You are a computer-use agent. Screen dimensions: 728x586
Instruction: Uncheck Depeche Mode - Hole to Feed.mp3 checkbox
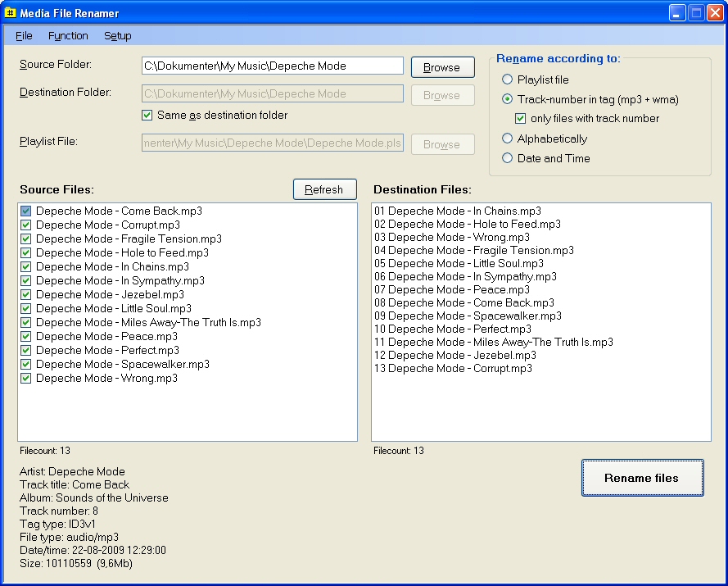pyautogui.click(x=26, y=252)
